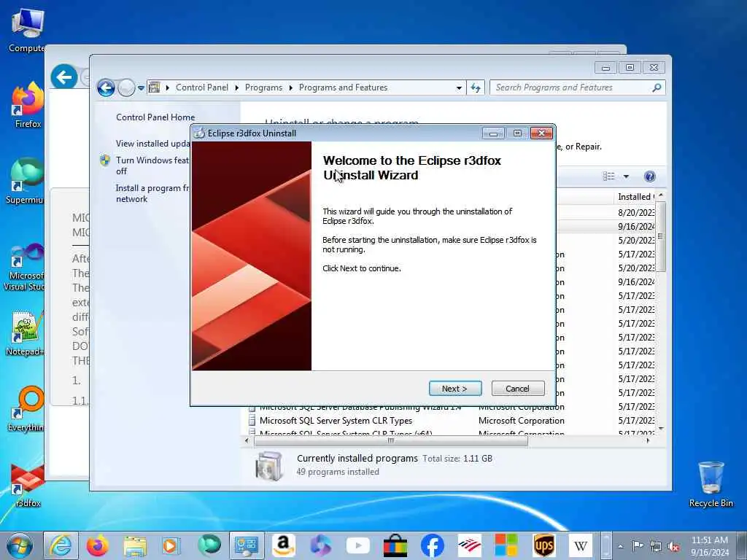Viewport: 747px width, 560px height.
Task: Open the UPS taskbar shortcut
Action: click(x=543, y=545)
